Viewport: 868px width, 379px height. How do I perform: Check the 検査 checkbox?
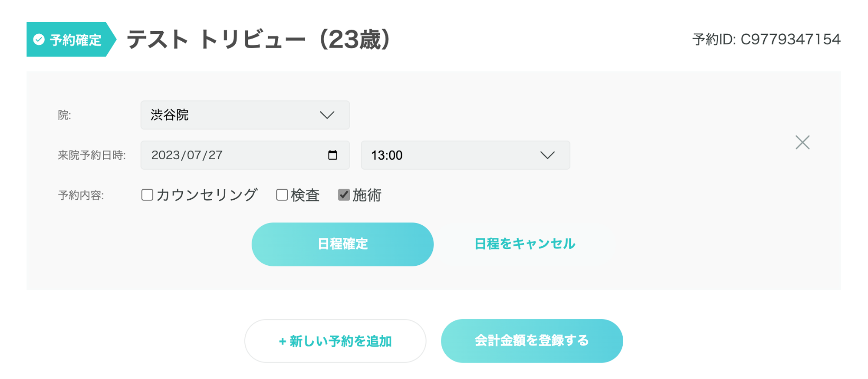click(282, 195)
